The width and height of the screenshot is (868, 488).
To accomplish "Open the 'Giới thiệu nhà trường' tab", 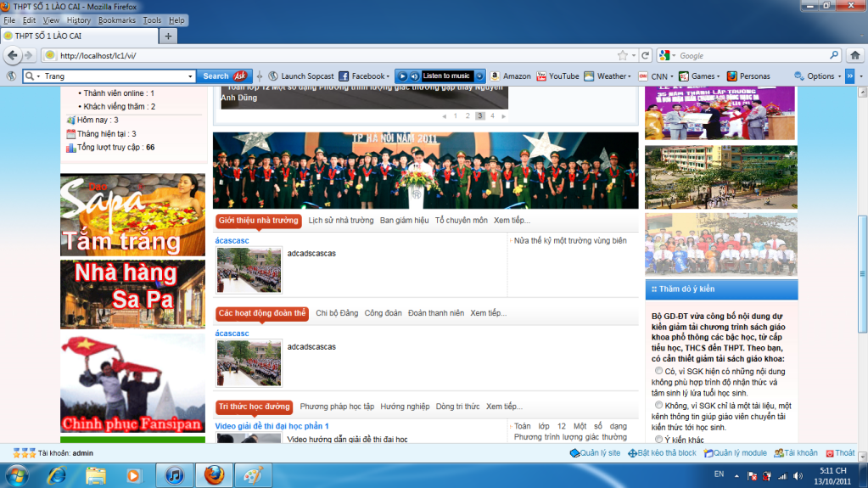I will (x=259, y=221).
